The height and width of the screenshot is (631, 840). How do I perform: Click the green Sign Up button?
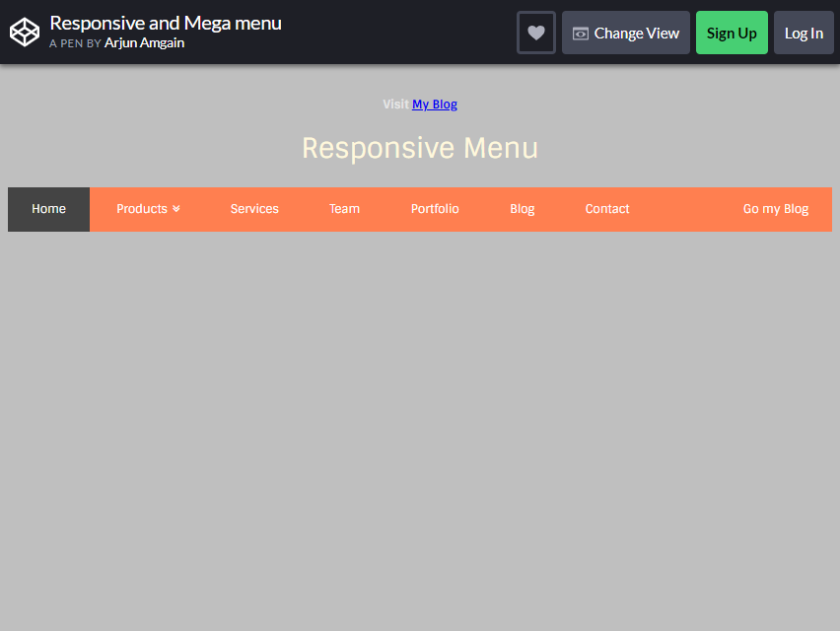(732, 33)
